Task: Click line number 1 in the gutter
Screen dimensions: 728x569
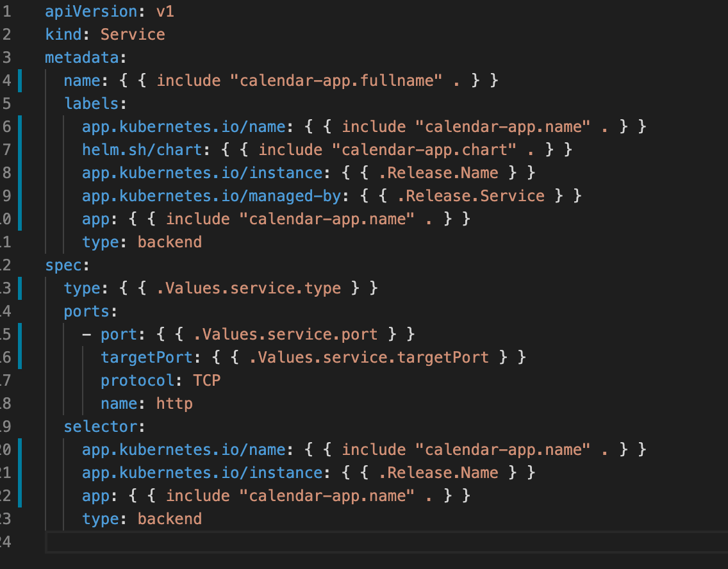Action: tap(6, 11)
